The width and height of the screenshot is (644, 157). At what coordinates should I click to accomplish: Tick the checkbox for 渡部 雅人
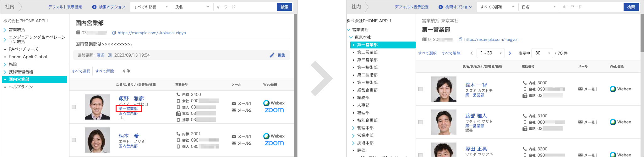click(420, 122)
